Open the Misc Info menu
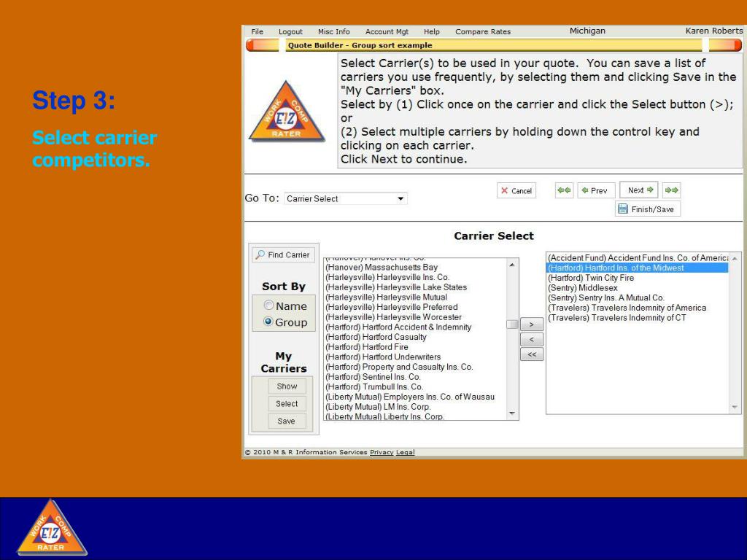The image size is (747, 560). [x=333, y=31]
